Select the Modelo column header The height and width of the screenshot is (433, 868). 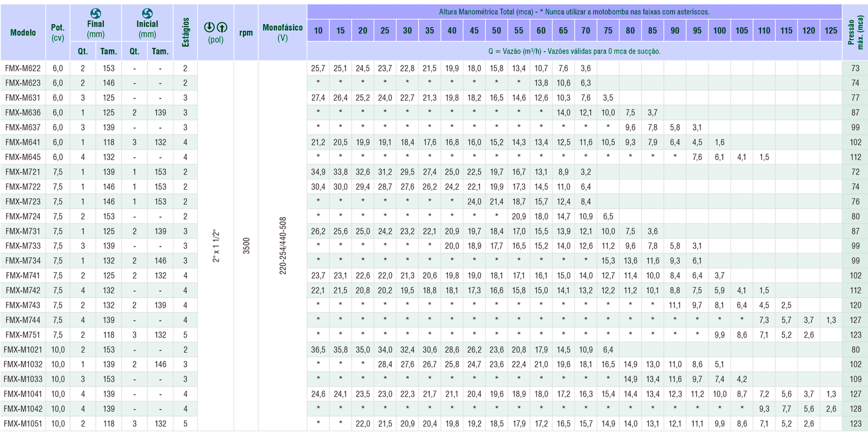[x=23, y=33]
